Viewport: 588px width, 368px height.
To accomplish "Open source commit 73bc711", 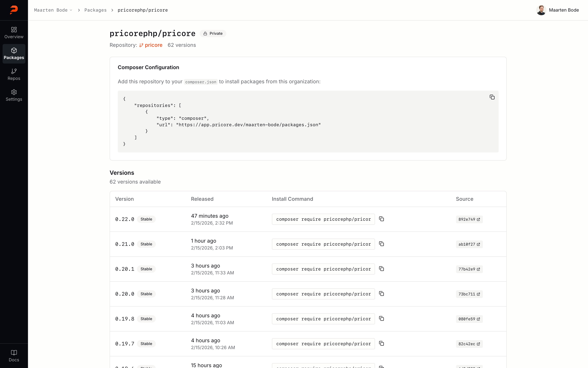I will coord(469,294).
